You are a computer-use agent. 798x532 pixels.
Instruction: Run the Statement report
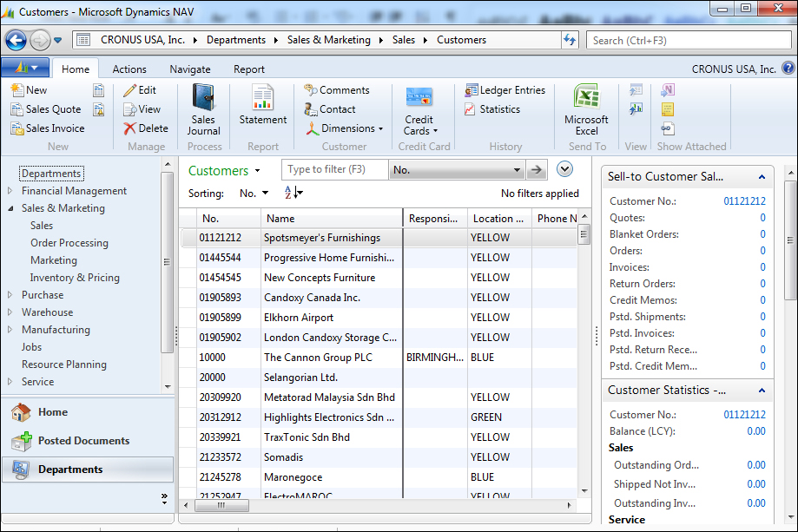[263, 105]
